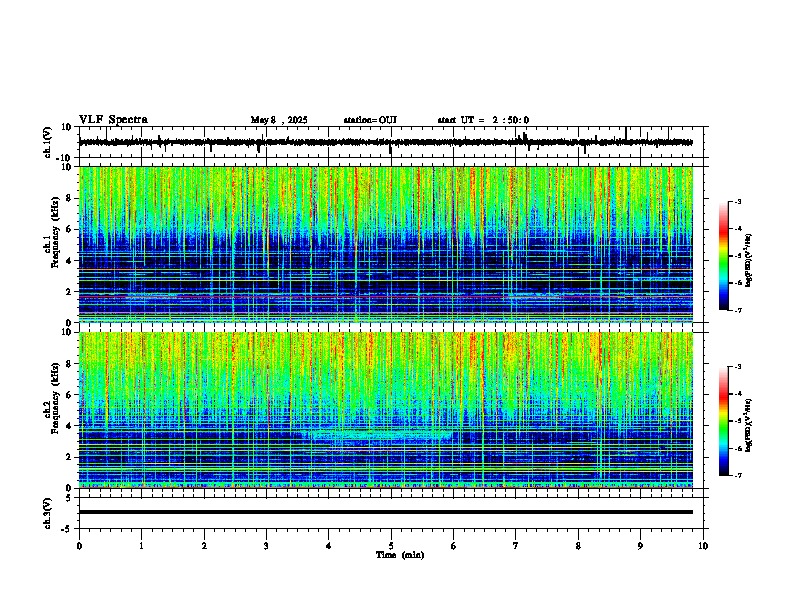792x612 pixels.
Task: Click the time axis tick label "9"
Action: (x=640, y=546)
